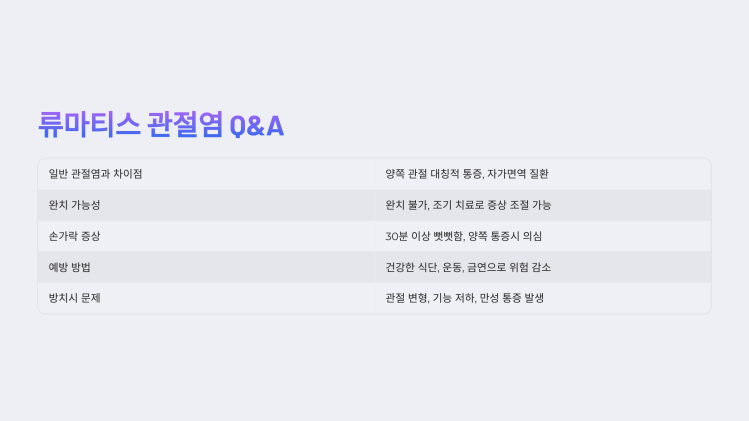Click the 관절 변형, 기능 저하 answer cell
Viewport: 749px width, 421px height.
tap(543, 298)
